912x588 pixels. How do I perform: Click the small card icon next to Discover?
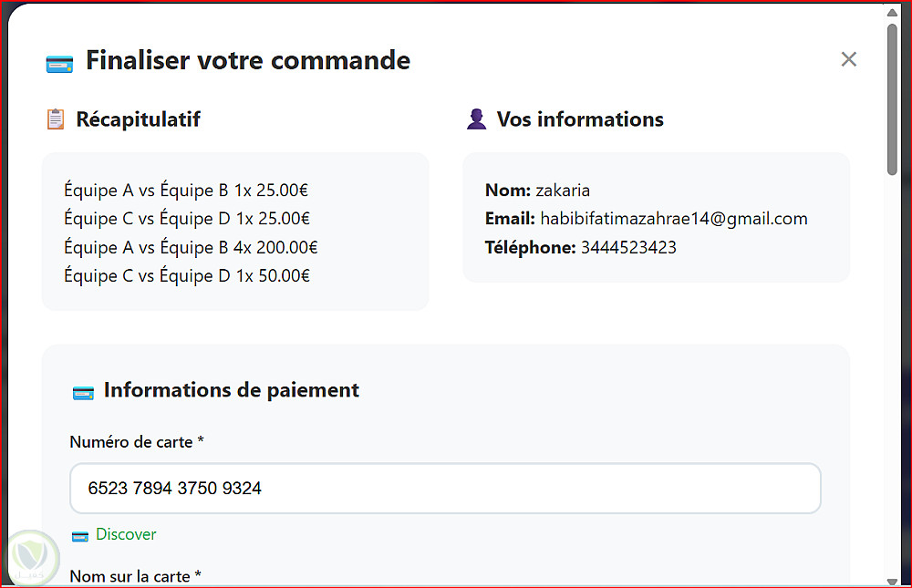80,535
